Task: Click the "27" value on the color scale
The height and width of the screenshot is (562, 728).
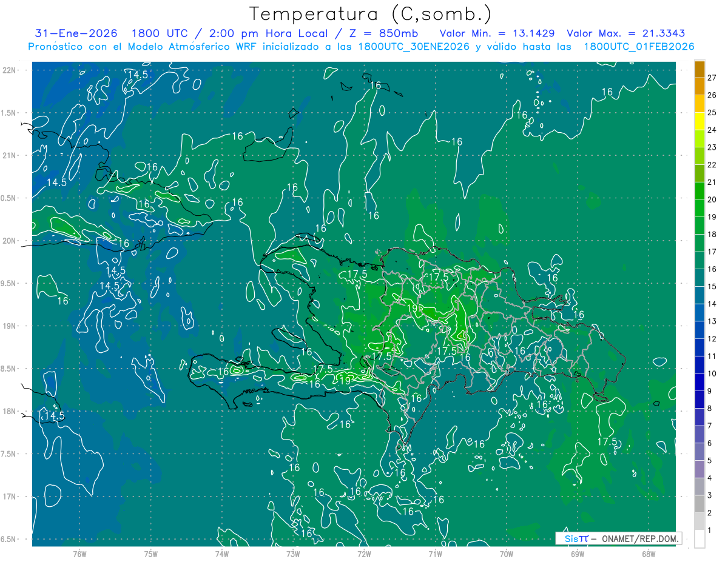Action: [712, 78]
